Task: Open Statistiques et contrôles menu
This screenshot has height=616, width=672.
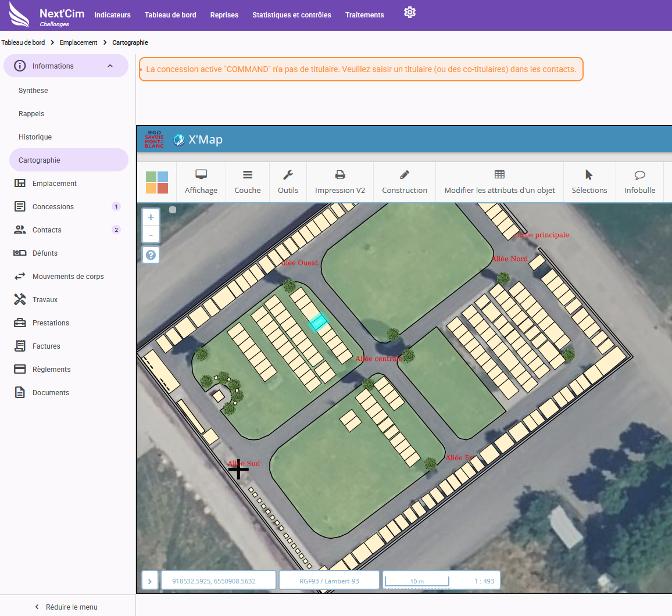Action: click(291, 15)
